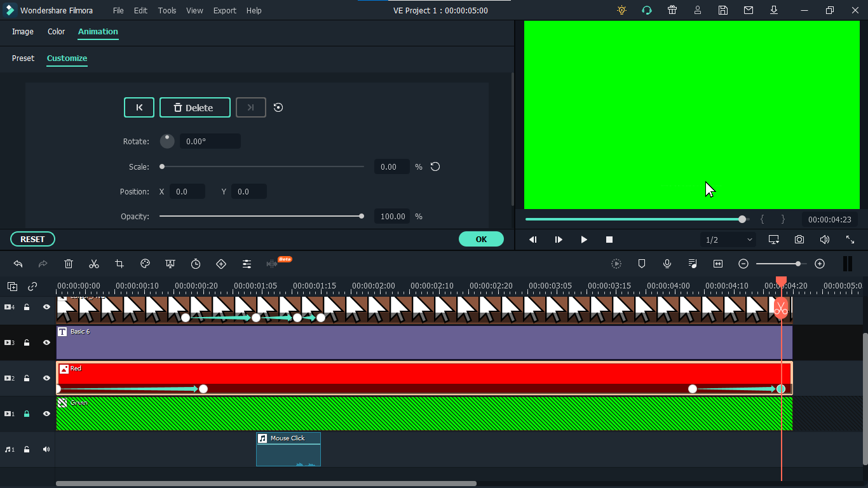Go to previous keyframe button
Screen dimensions: 868x488
[139, 107]
